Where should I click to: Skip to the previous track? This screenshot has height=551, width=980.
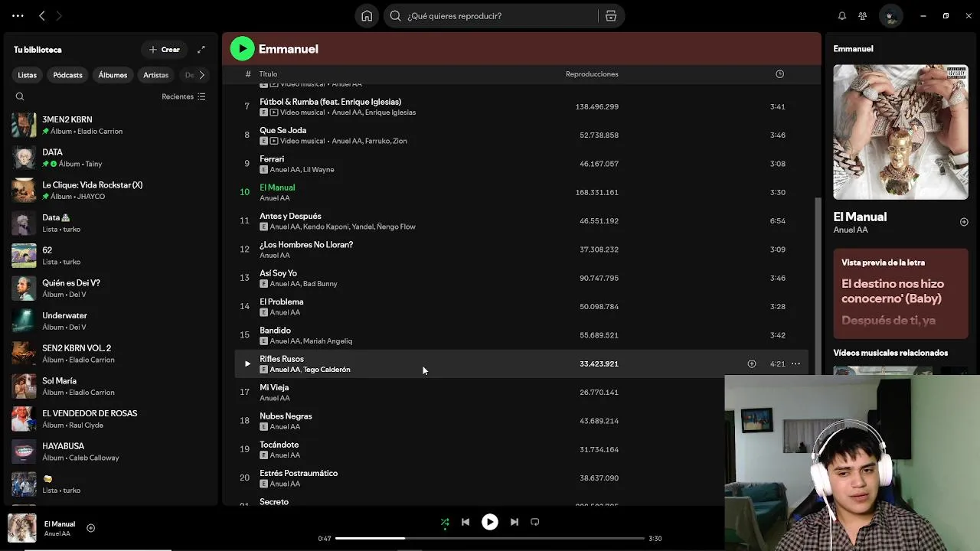pyautogui.click(x=465, y=522)
